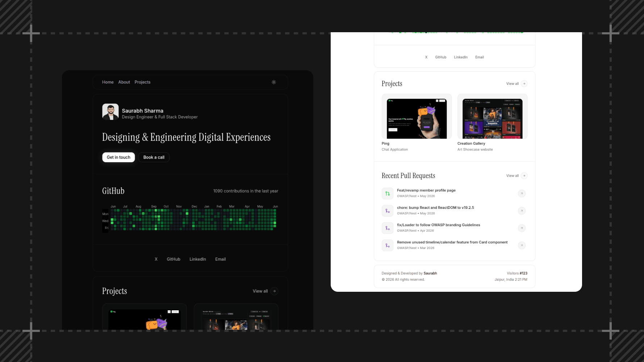Image resolution: width=644 pixels, height=362 pixels.
Task: Open the X link in the dark panel
Action: click(x=156, y=259)
